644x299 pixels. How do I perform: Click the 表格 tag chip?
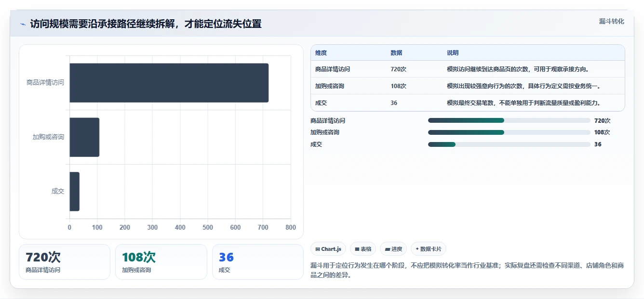pyautogui.click(x=363, y=249)
